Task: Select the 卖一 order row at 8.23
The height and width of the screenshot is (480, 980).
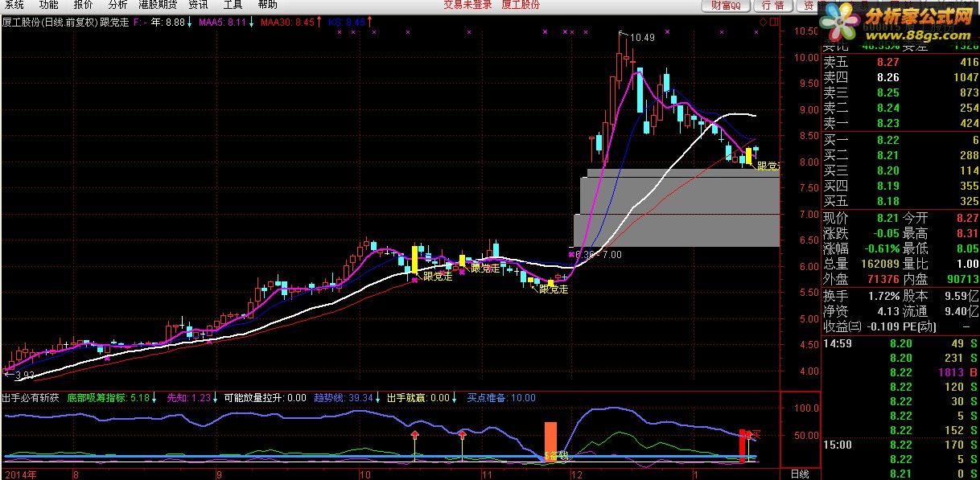Action: point(900,123)
